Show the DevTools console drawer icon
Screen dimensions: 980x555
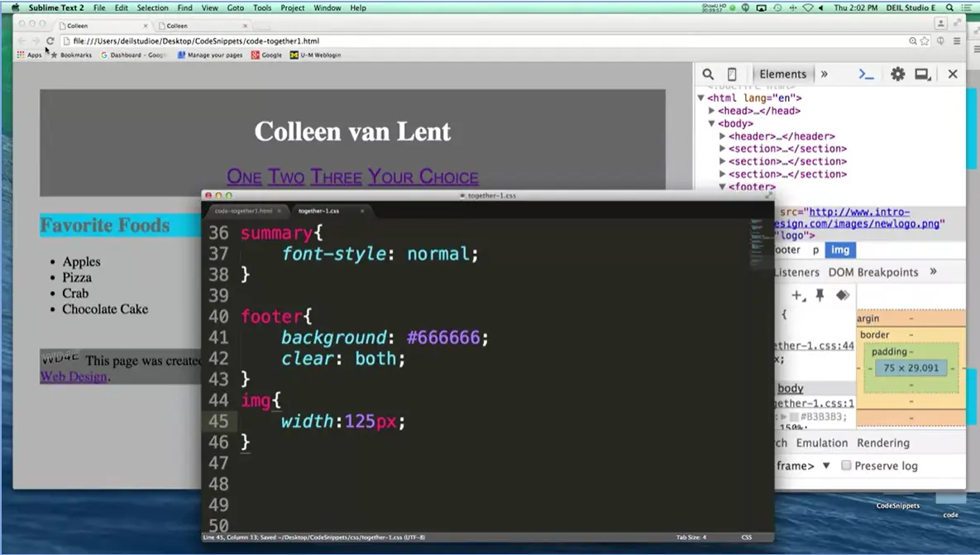(x=866, y=74)
